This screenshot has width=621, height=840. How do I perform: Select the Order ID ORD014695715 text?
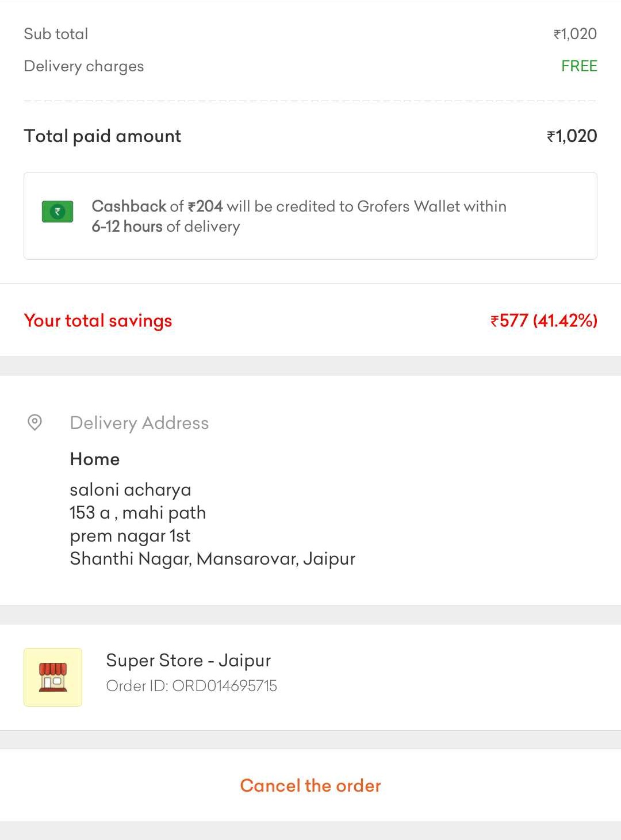pyautogui.click(x=191, y=686)
